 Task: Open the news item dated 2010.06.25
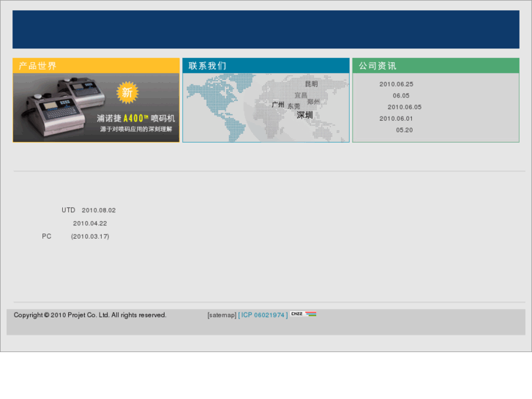coord(397,84)
